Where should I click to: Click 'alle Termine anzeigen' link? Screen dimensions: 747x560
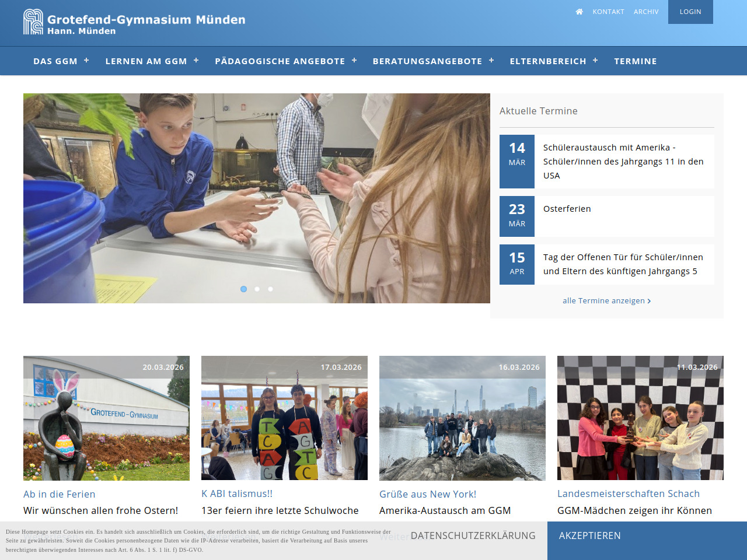pos(606,301)
